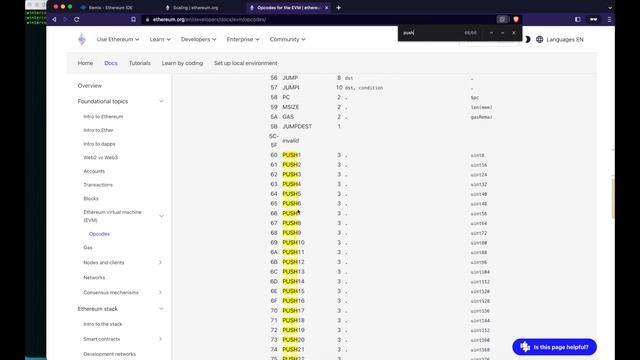
Task: Open Learn dropdown menu
Action: 160,39
